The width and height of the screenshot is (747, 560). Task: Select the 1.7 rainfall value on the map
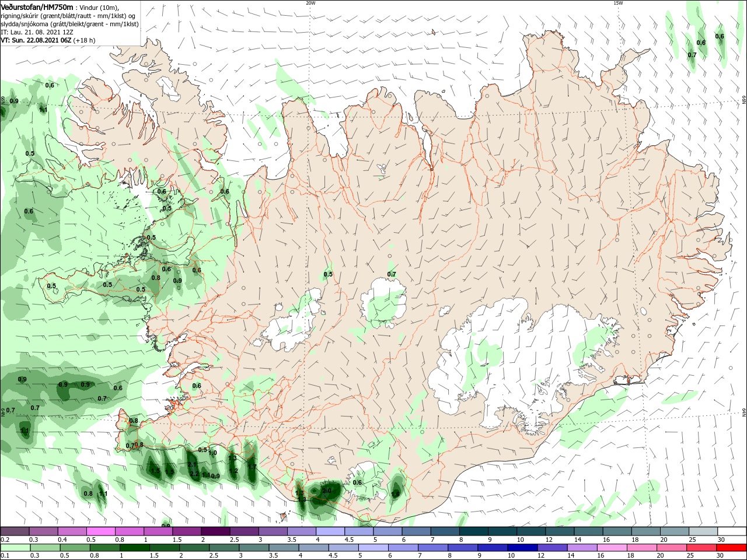pos(252,466)
